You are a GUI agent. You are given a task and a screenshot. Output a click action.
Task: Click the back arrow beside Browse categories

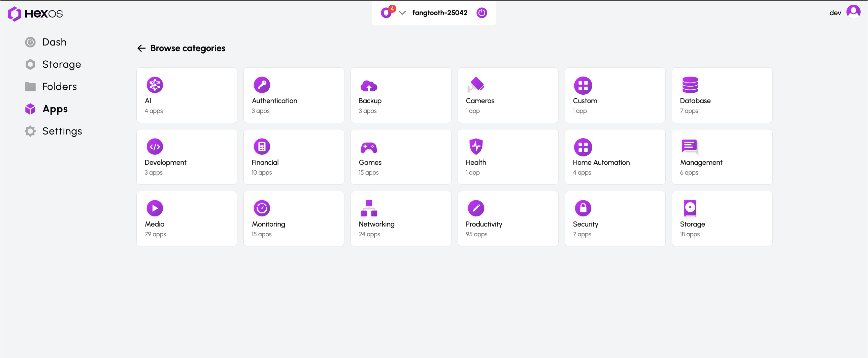pos(141,48)
